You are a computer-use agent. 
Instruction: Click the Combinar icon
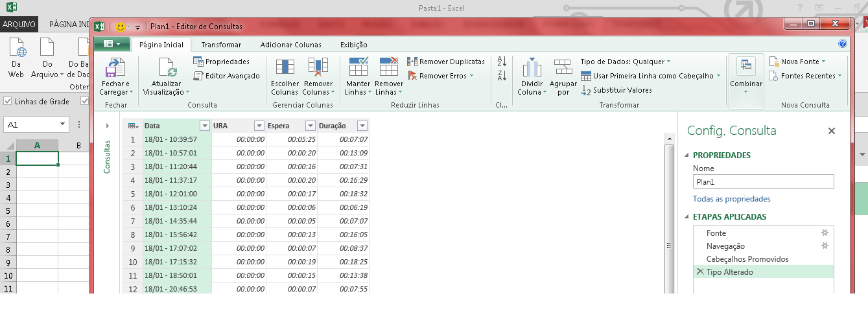(746, 67)
